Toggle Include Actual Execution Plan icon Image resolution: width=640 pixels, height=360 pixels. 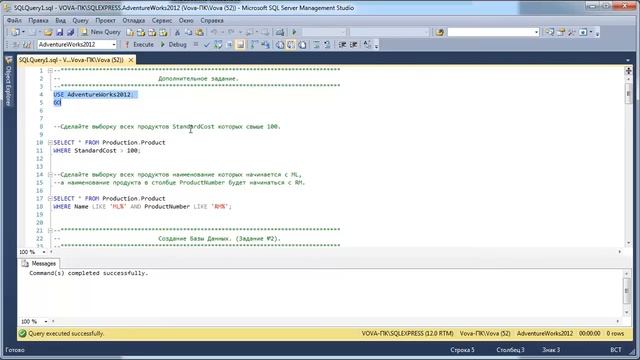click(x=254, y=44)
